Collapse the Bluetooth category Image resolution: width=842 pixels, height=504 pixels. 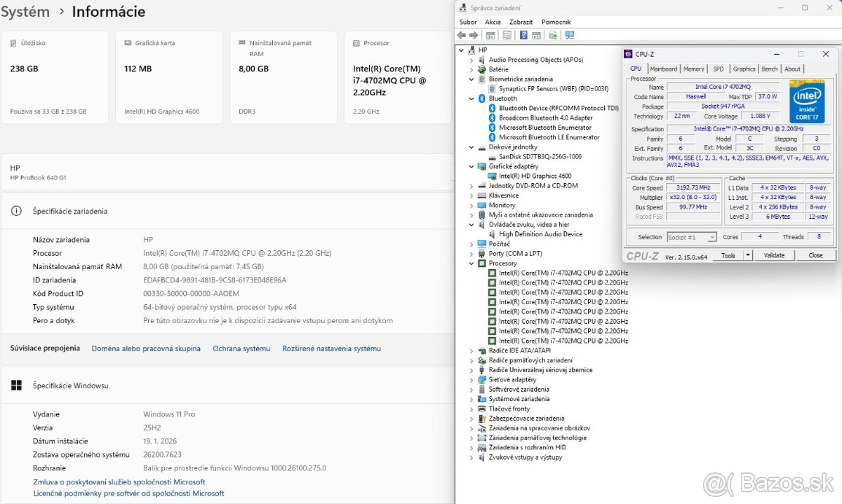(472, 99)
